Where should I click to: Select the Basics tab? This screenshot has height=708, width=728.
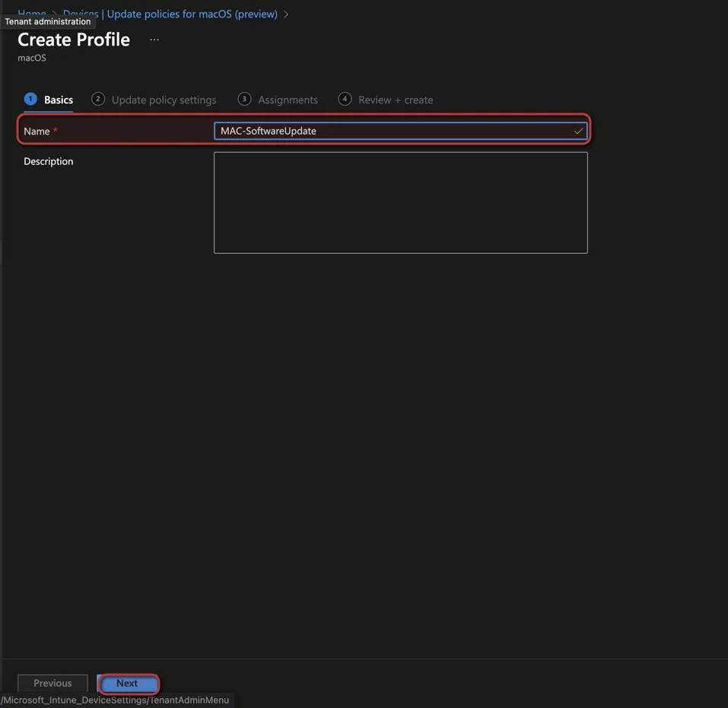pyautogui.click(x=49, y=100)
